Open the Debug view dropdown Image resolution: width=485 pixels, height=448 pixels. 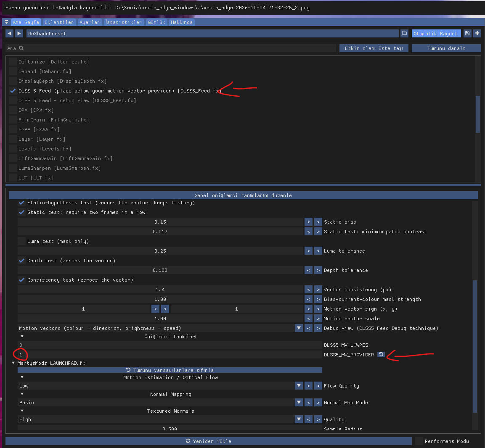coord(299,328)
